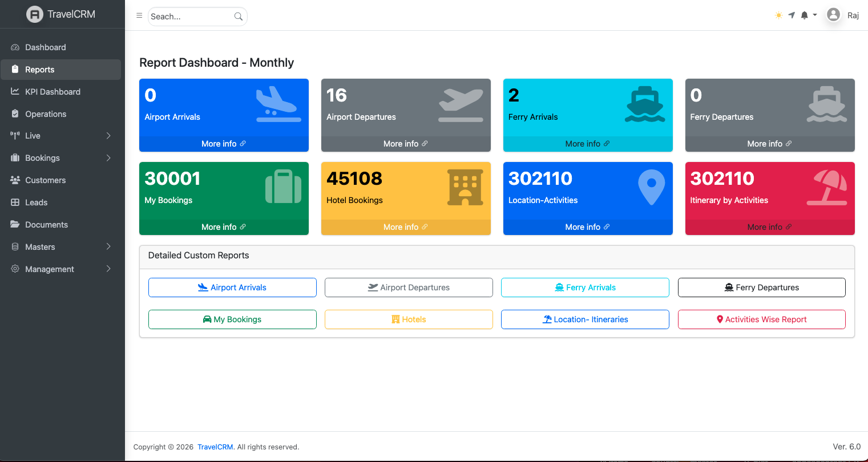Screen dimensions: 868x462
Task: Click the search magnifier icon
Action: pos(239,17)
